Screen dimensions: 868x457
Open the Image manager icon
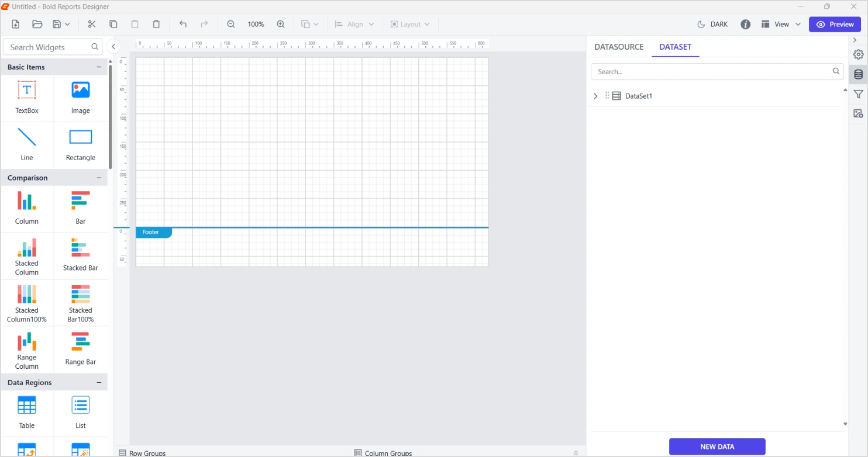pyautogui.click(x=858, y=113)
